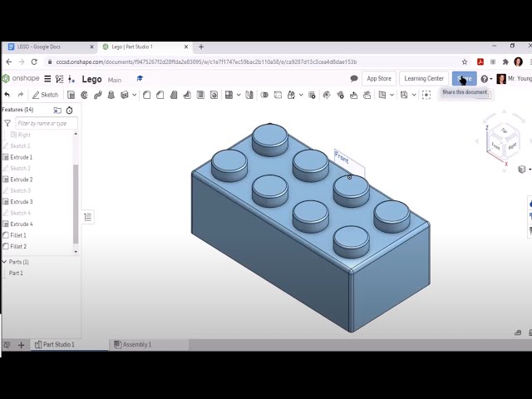Viewport: 532px width, 399px height.
Task: Undo the last action in Onshape
Action: point(7,95)
